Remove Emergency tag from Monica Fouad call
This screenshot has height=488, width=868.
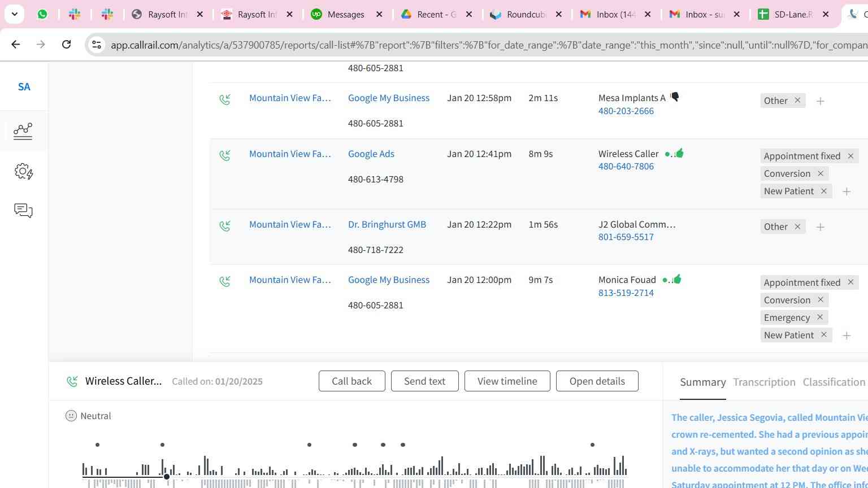click(x=820, y=317)
